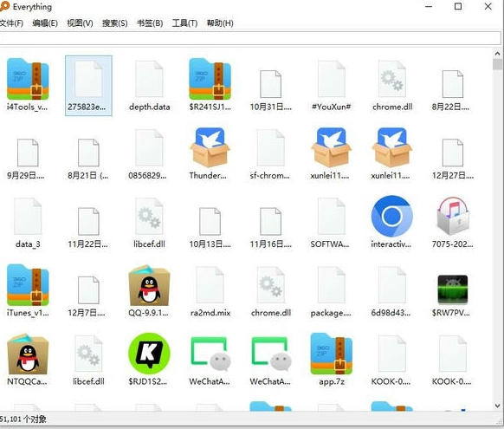
Task: Select the 10月31日 file icon
Action: point(271,84)
